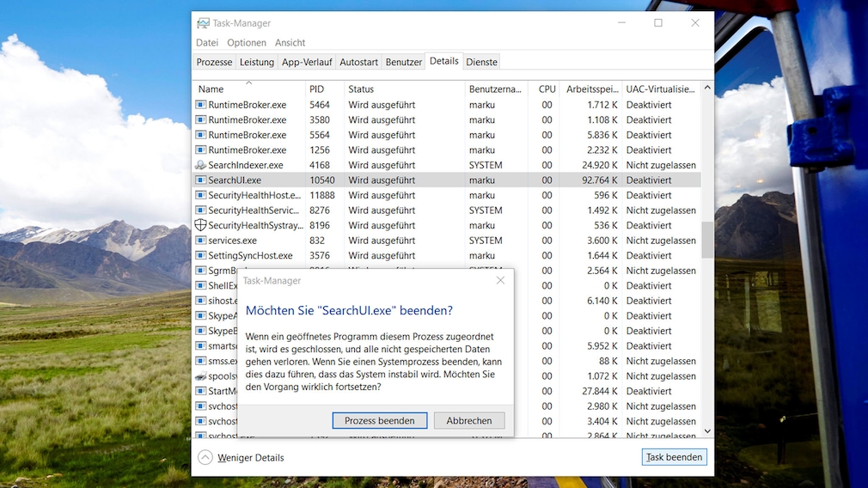Viewport: 868px width, 488px height.
Task: Click the spoolsv printer icon
Action: 200,376
